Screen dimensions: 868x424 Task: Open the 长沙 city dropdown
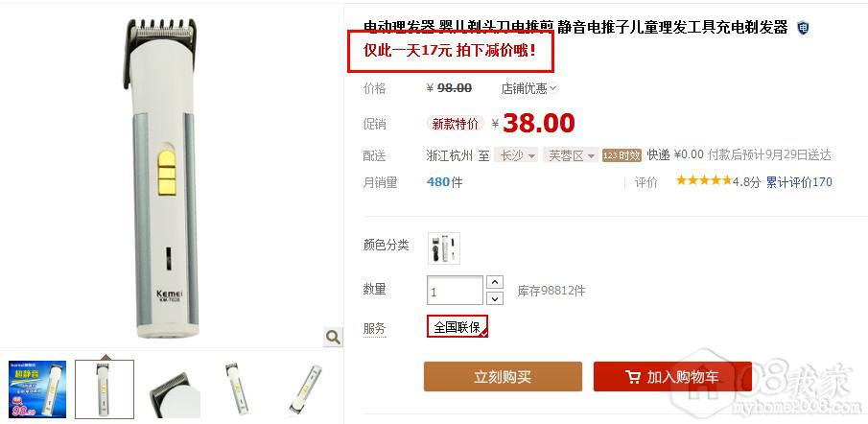(x=516, y=155)
